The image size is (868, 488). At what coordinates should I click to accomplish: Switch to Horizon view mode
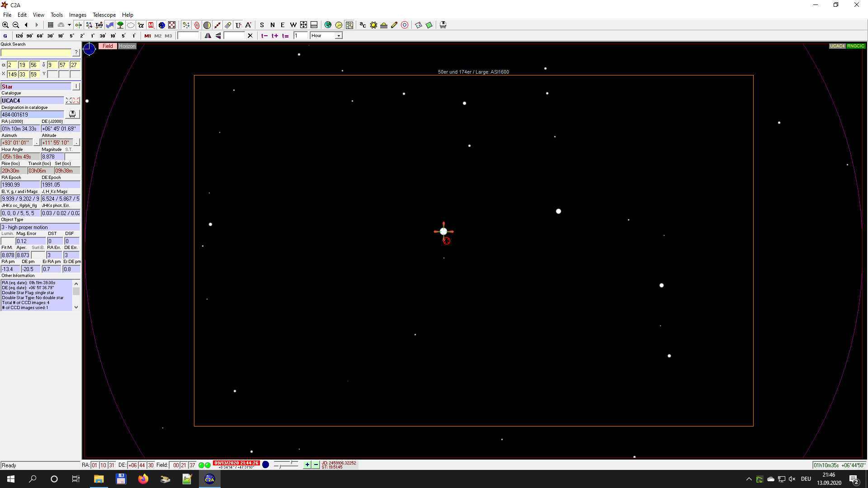(127, 46)
